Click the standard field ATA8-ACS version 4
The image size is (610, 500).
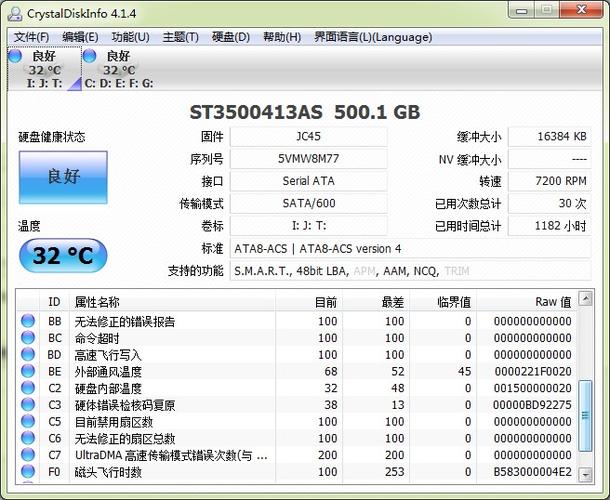tap(411, 249)
